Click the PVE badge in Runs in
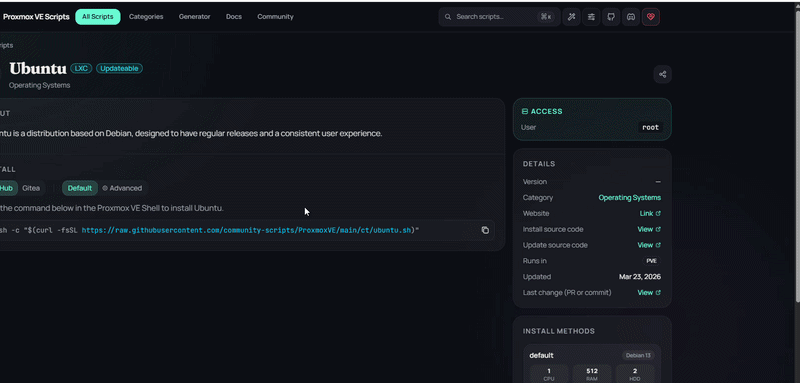 652,261
